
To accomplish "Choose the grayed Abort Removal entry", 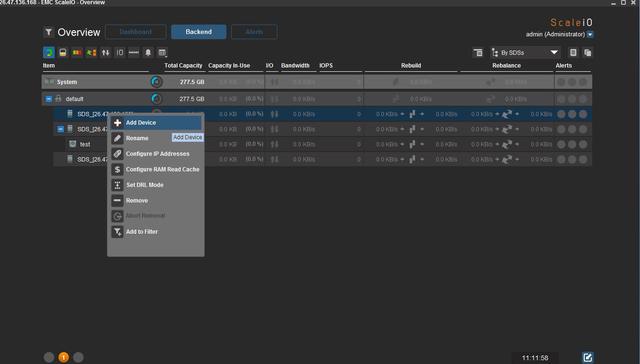I will (x=156, y=216).
